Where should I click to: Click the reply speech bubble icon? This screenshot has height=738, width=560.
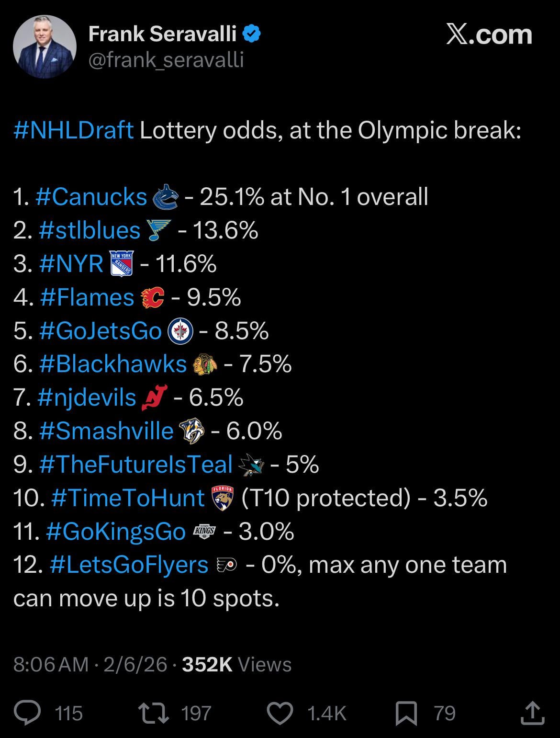point(27,713)
